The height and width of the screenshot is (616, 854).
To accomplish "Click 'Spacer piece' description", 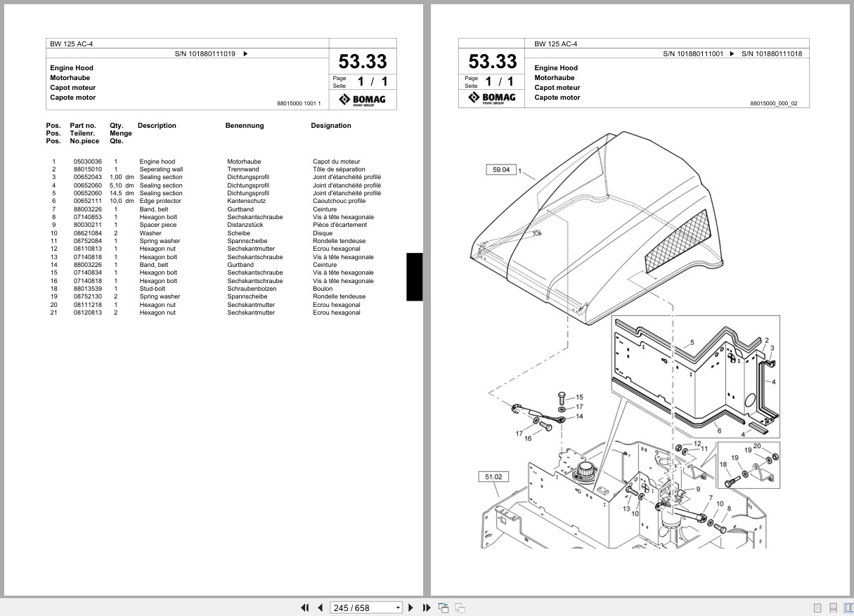I will click(x=158, y=225).
